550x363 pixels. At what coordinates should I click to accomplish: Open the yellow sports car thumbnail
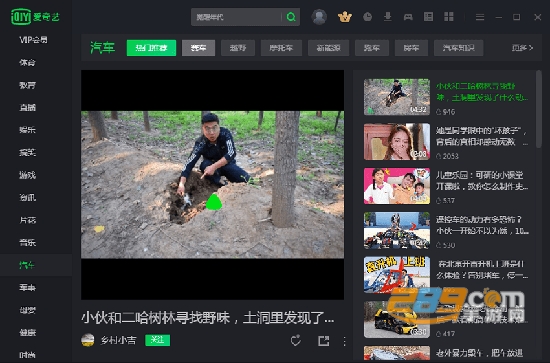397,320
